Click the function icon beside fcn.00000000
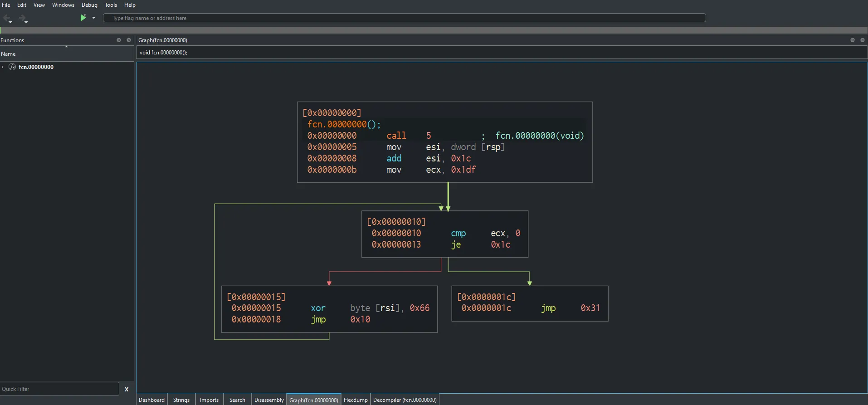This screenshot has height=405, width=868. (x=12, y=67)
